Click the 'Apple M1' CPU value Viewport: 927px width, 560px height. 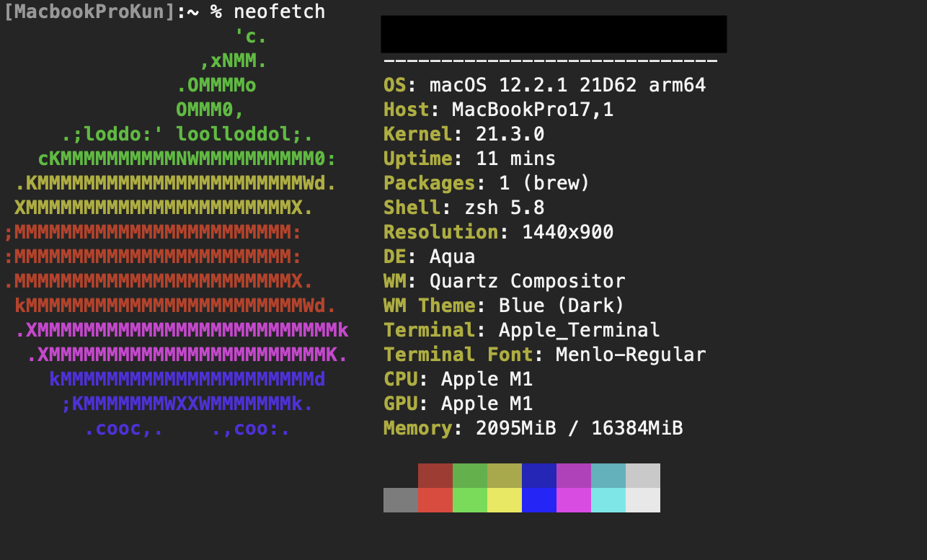(487, 379)
